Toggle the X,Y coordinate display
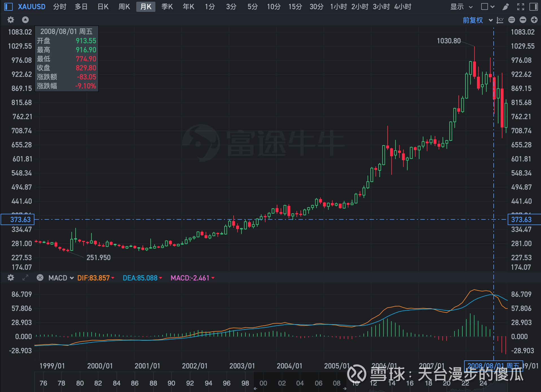This screenshot has height=392, width=541. [x=500, y=20]
